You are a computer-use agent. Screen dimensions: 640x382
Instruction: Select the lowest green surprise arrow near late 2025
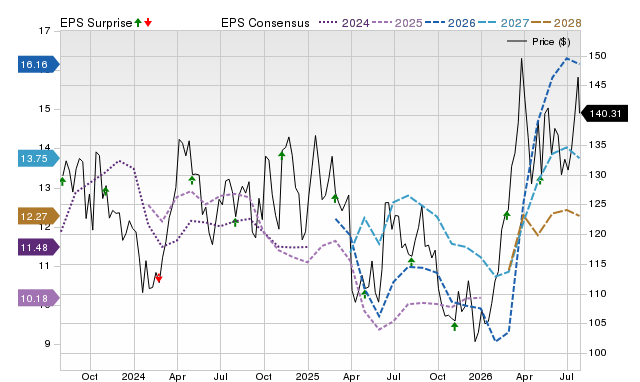point(455,326)
